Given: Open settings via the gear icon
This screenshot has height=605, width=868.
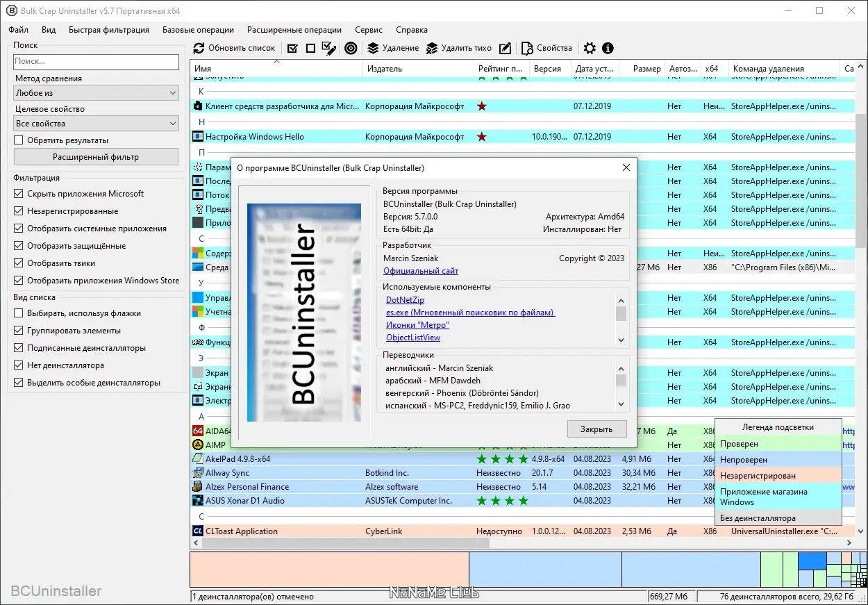Looking at the screenshot, I should 590,48.
